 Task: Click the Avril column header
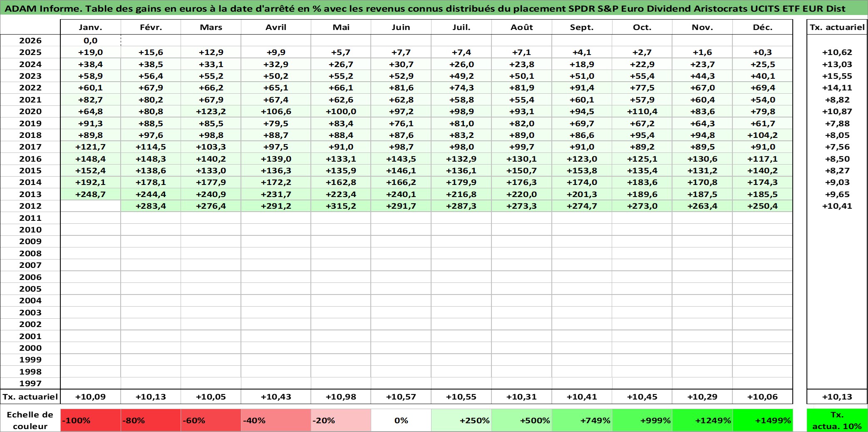coord(276,27)
